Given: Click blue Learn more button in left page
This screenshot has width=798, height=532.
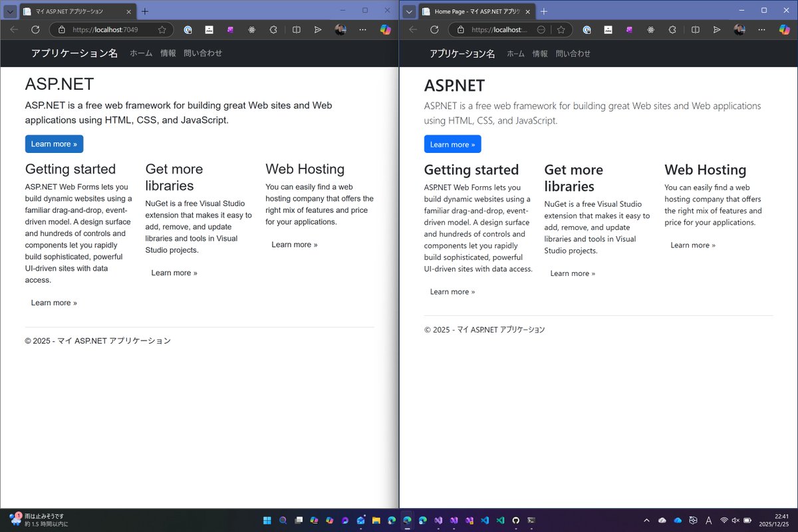Looking at the screenshot, I should pyautogui.click(x=54, y=144).
